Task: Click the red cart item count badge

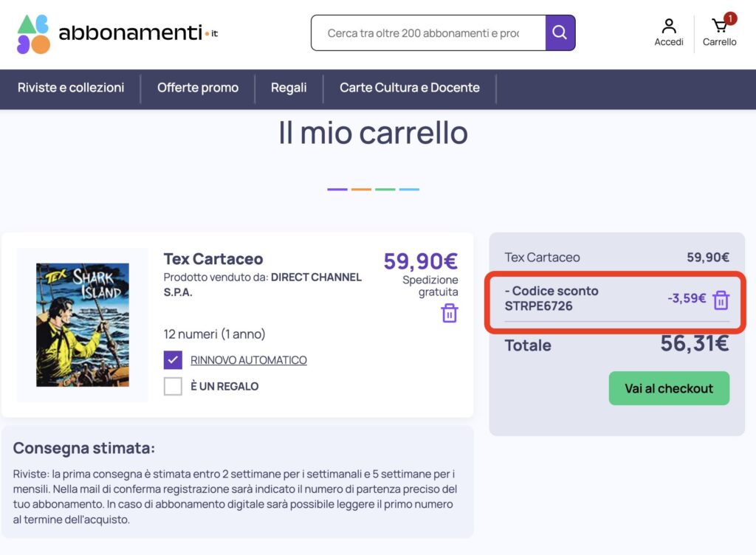Action: (x=730, y=18)
